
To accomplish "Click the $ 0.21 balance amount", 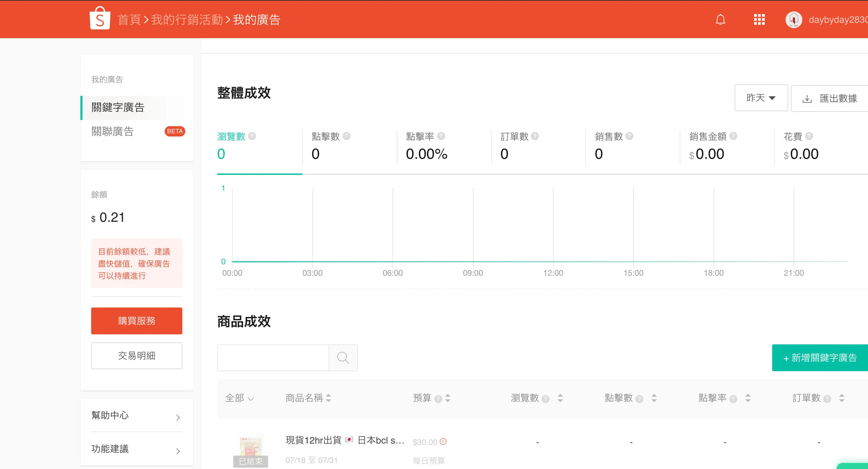I will tap(108, 218).
